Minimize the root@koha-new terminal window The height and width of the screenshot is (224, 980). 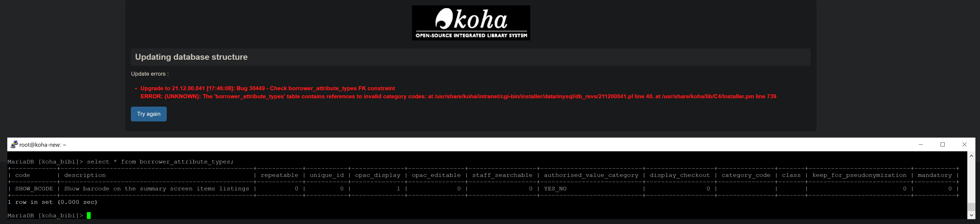(921, 145)
